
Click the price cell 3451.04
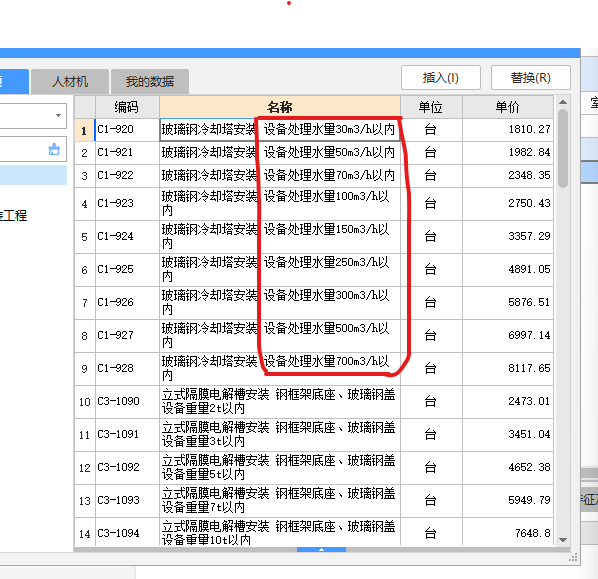pos(508,435)
